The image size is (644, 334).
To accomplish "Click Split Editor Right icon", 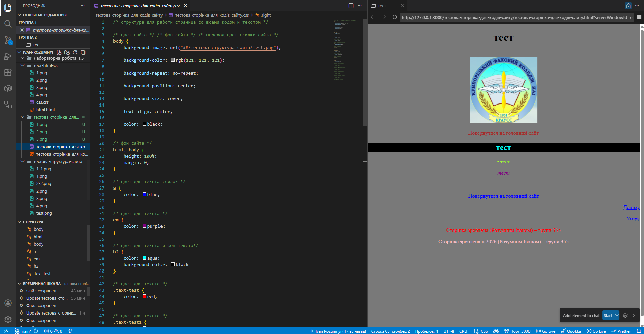I will coord(351,6).
